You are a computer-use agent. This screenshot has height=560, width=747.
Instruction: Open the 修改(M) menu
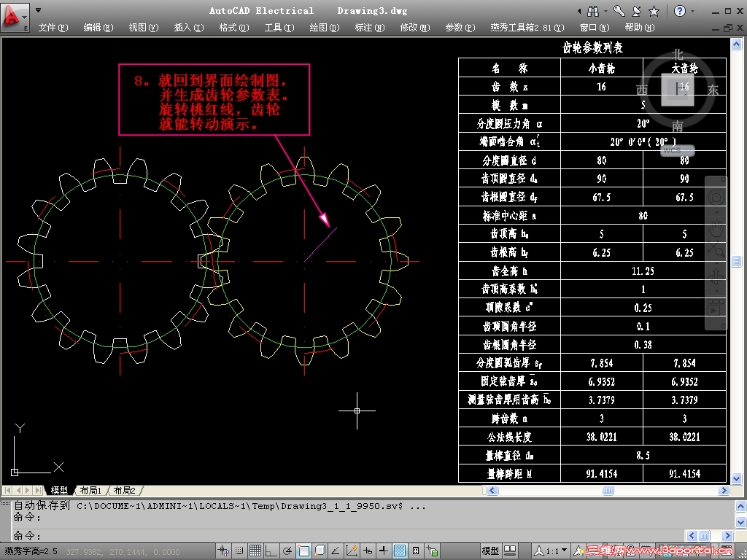pos(415,28)
